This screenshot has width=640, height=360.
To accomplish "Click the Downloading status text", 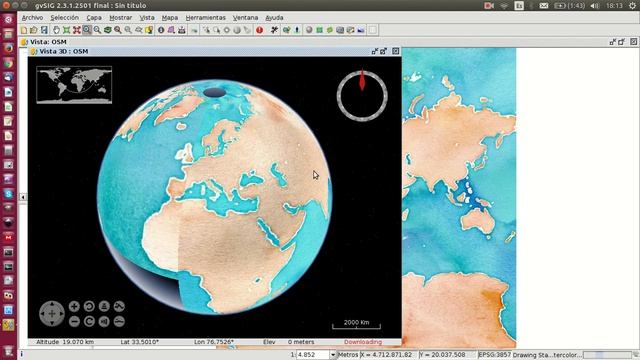I will click(x=363, y=342).
